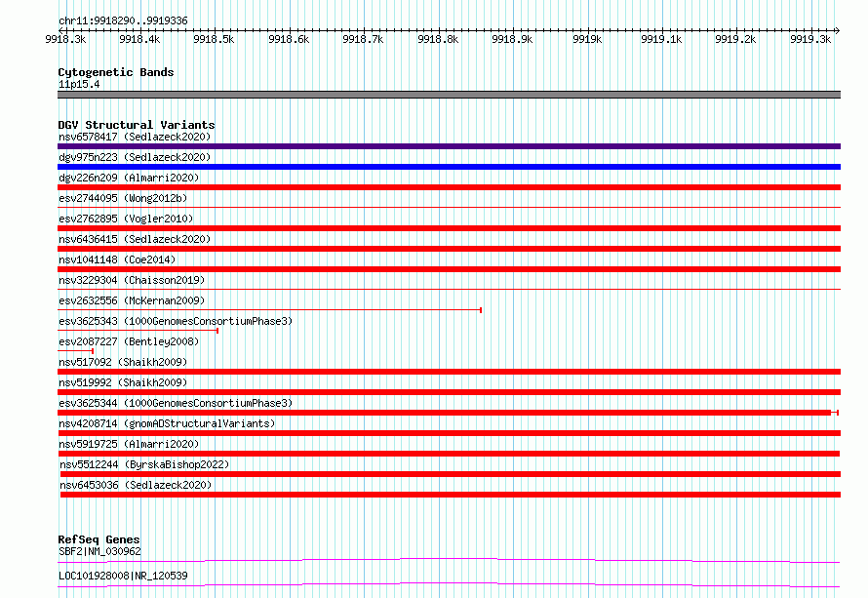
Task: Click the thin red esv2744095 variant line
Action: [449, 208]
